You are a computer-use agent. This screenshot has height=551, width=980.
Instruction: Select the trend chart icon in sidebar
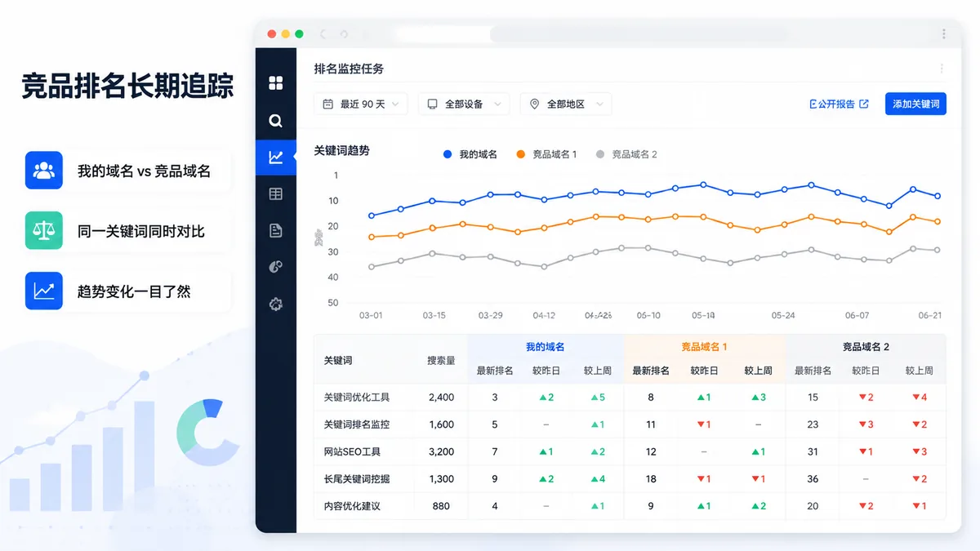click(x=276, y=158)
